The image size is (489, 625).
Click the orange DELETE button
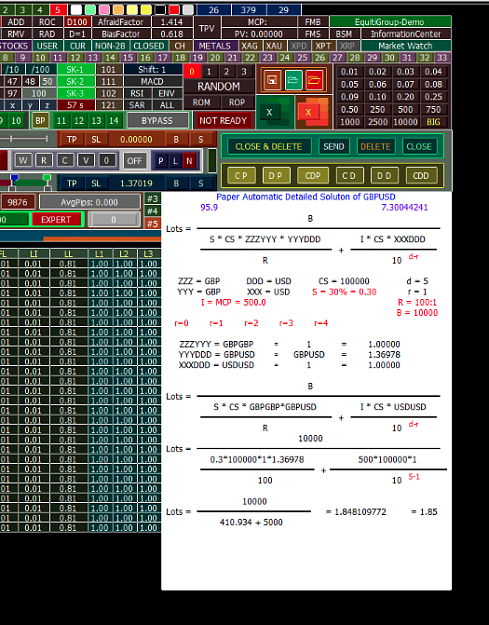tap(375, 147)
